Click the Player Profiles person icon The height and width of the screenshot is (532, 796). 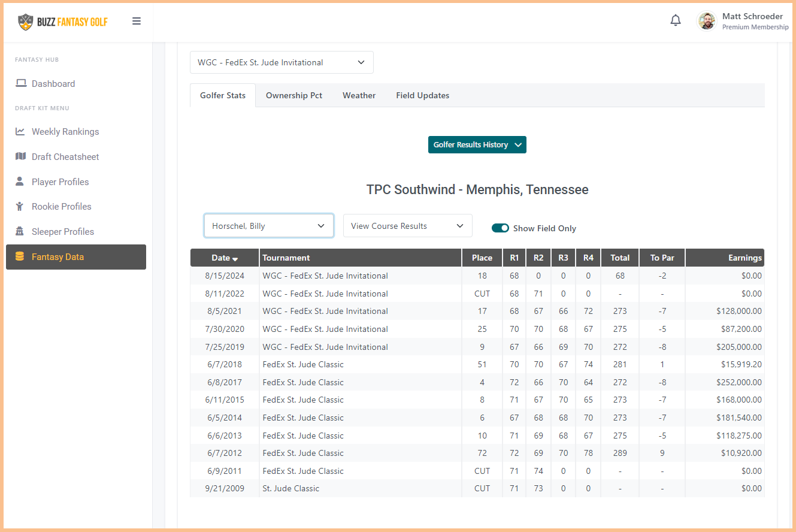pos(20,182)
